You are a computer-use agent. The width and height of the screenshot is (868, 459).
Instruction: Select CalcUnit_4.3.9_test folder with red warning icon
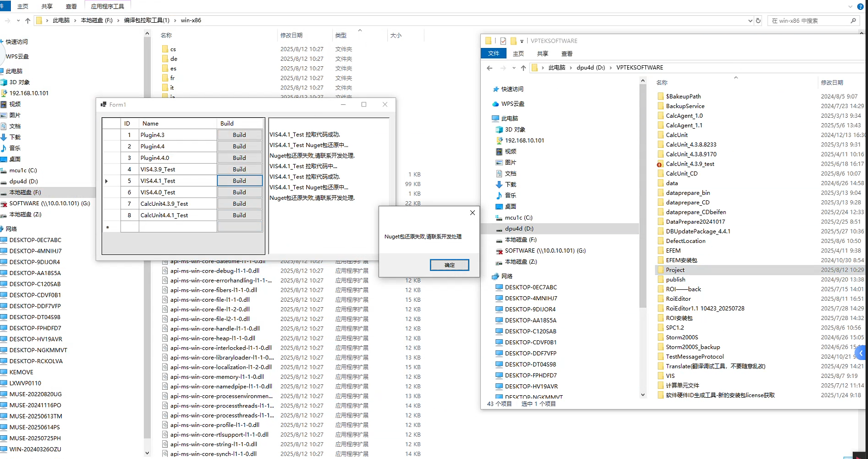(689, 164)
